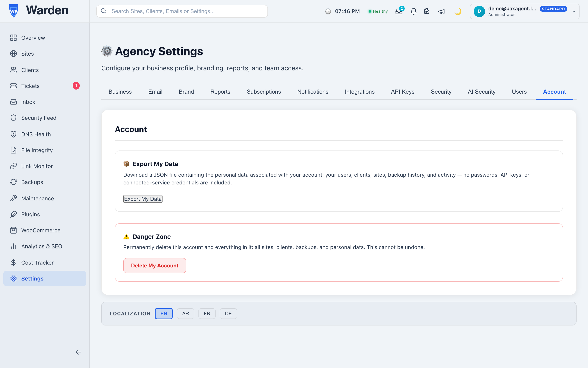Viewport: 588px width, 368px height.
Task: Click the Danger Zone warning icon
Action: (126, 237)
